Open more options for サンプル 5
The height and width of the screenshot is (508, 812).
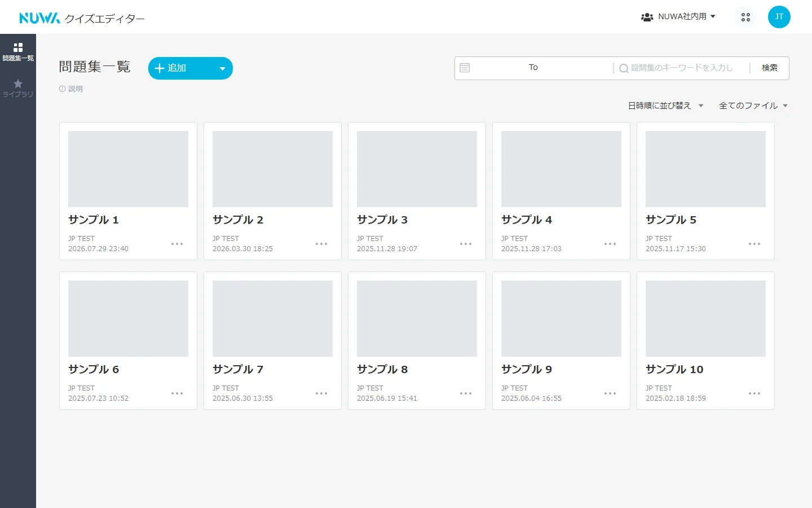[754, 244]
